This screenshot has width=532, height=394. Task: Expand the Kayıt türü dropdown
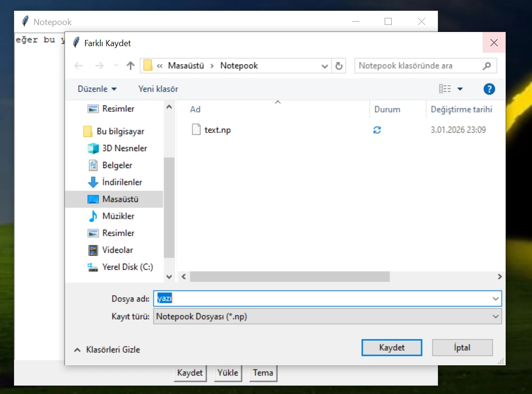(495, 316)
